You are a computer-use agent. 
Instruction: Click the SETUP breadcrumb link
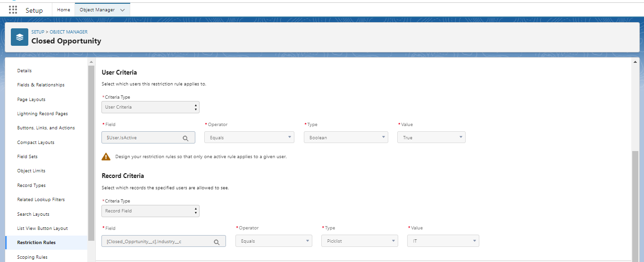click(38, 32)
